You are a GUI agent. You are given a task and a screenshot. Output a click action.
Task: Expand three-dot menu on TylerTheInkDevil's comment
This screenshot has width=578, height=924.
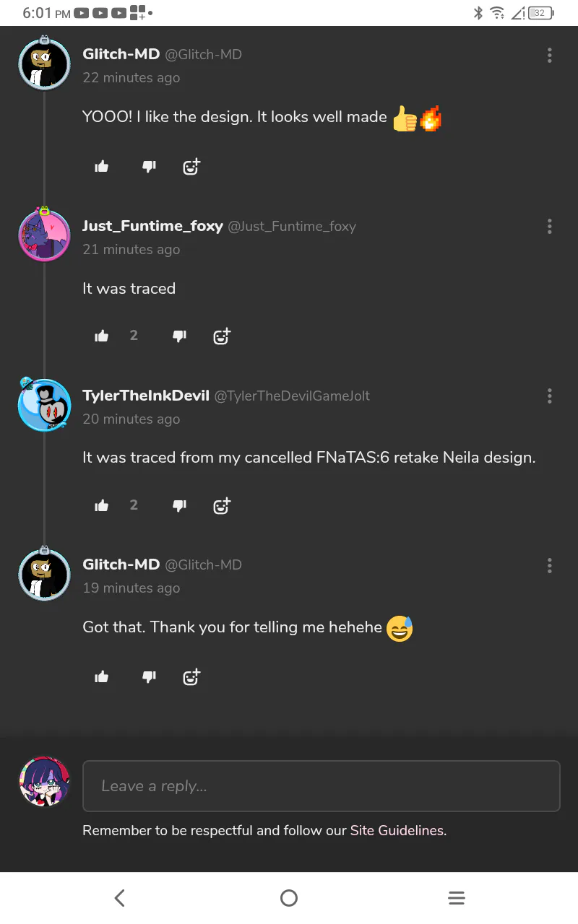(x=550, y=396)
